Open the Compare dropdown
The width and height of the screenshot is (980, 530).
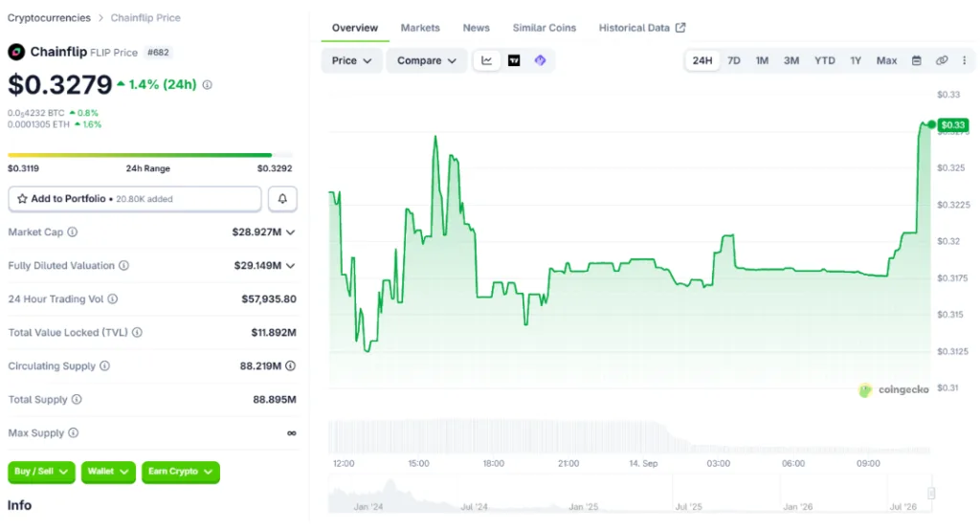pyautogui.click(x=426, y=60)
